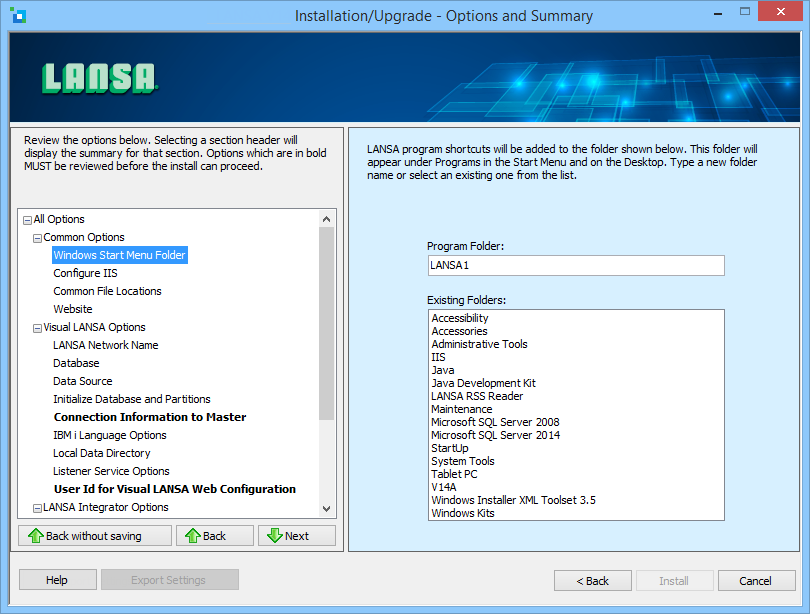Viewport: 810px width, 614px height.
Task: Select the All Options root label
Action: click(59, 219)
